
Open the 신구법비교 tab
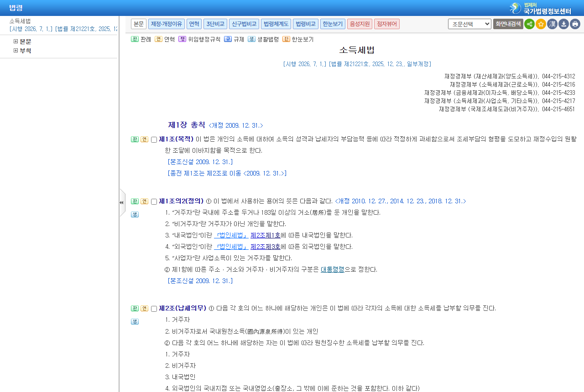click(244, 24)
